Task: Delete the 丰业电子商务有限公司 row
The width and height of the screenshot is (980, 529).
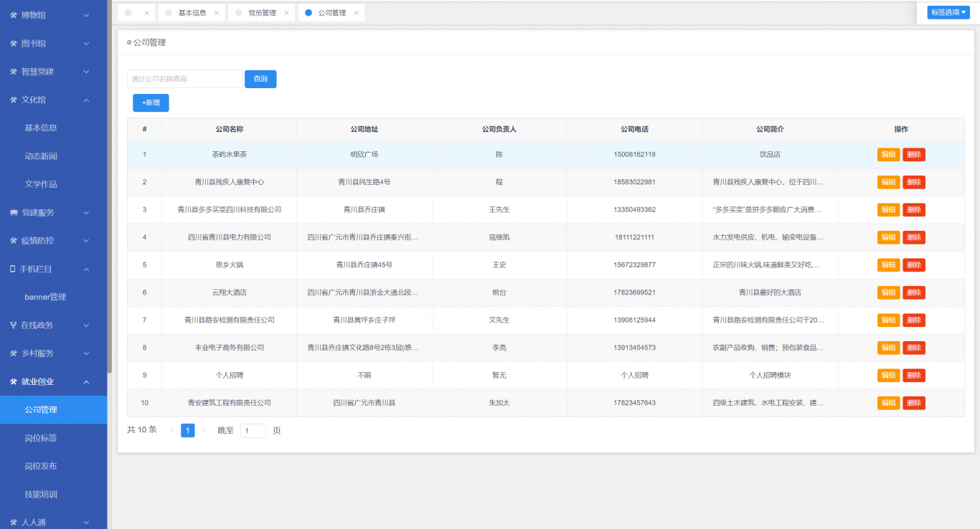Action: click(914, 348)
